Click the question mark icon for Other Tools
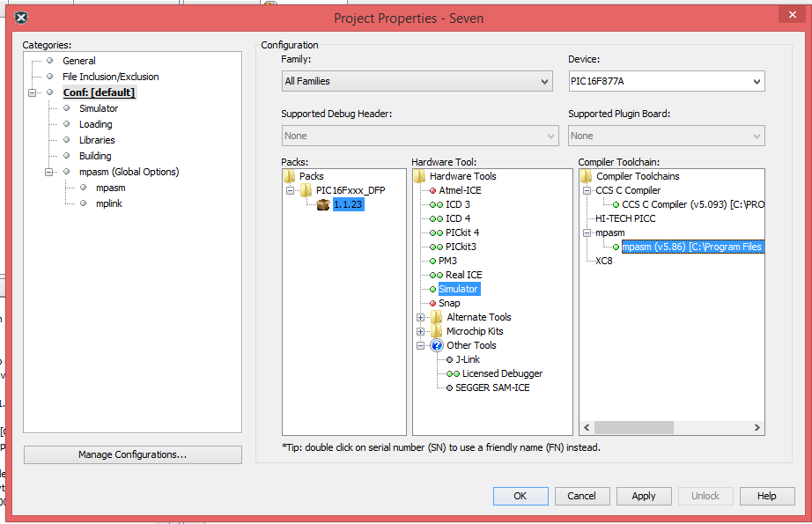Screen dimensions: 812x524 pyautogui.click(x=437, y=345)
